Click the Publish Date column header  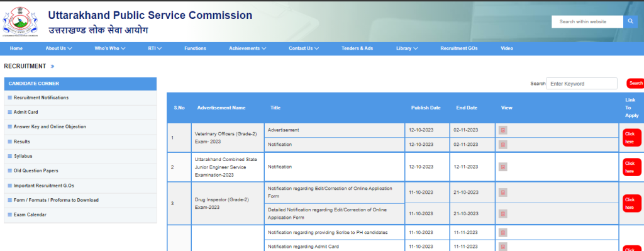tap(426, 108)
